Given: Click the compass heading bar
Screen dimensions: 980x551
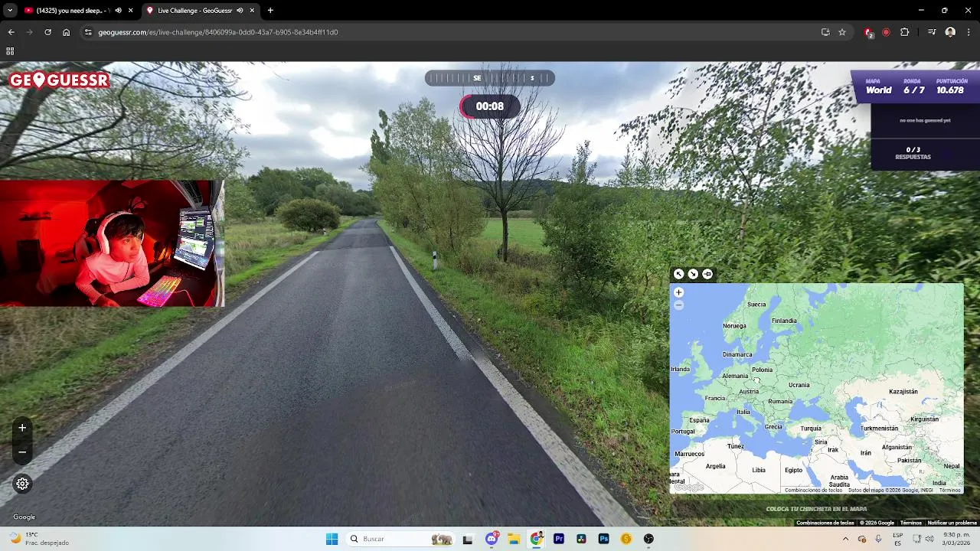Looking at the screenshot, I should click(x=490, y=78).
